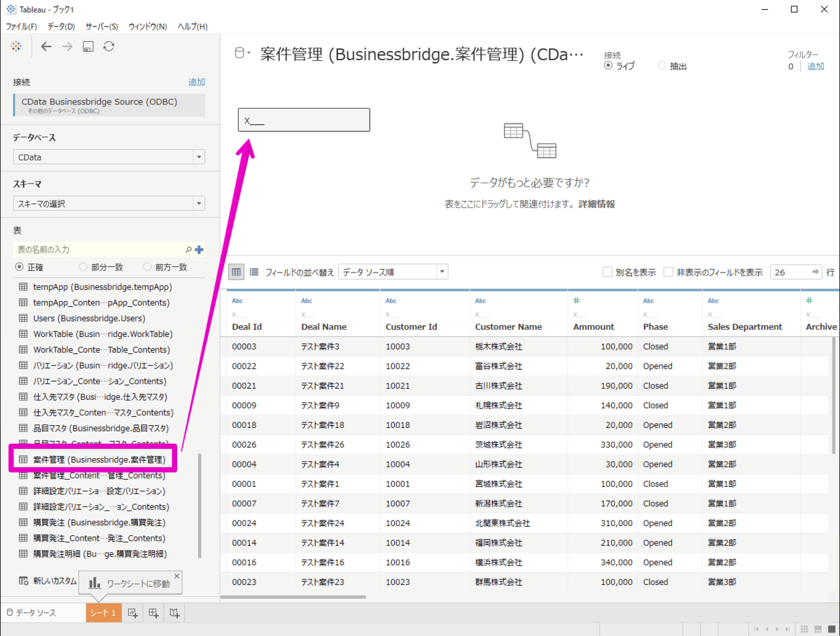
Task: Click the new dashboard tab icon
Action: (x=153, y=613)
